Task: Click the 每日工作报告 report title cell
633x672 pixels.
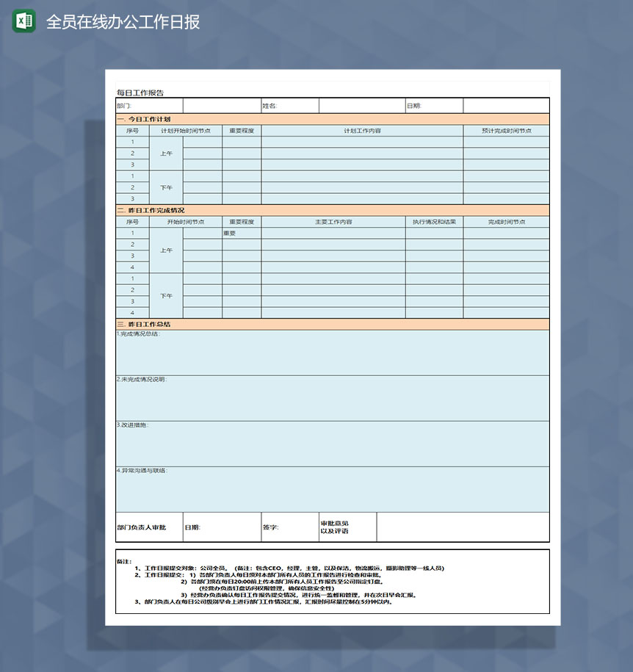Action: (x=140, y=93)
